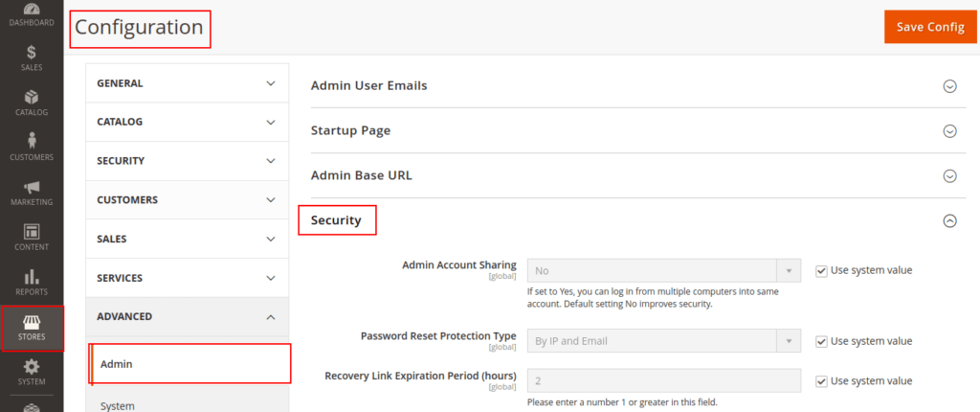Open Reports bar chart icon
Image resolution: width=980 pixels, height=412 pixels.
tap(32, 278)
